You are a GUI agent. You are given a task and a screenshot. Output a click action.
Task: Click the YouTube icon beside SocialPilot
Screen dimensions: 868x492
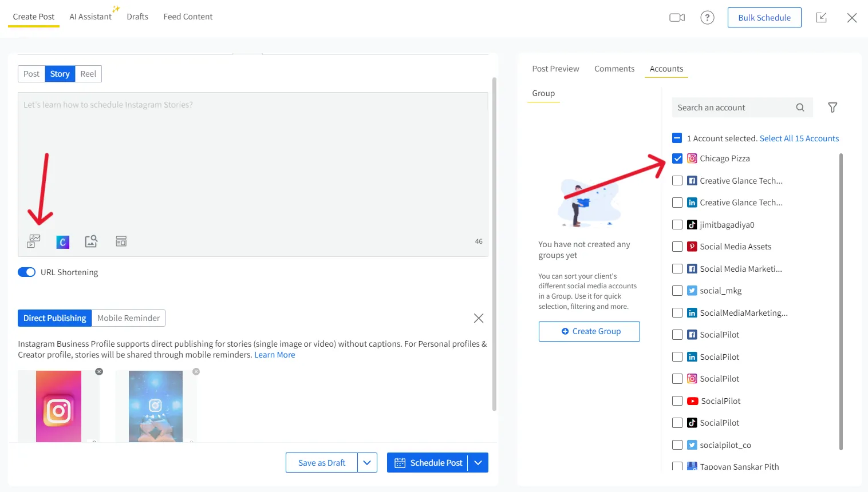(x=693, y=401)
